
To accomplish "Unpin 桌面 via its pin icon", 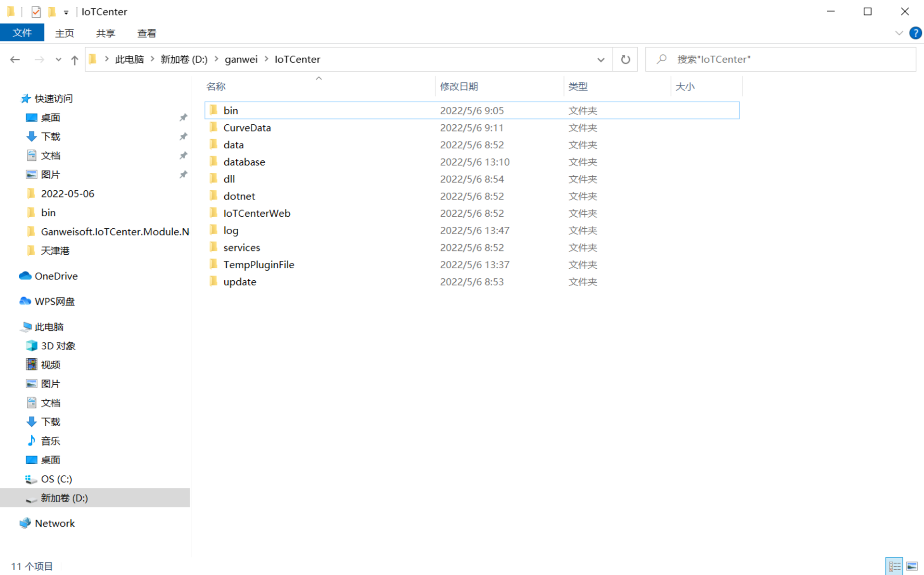I will (x=183, y=118).
